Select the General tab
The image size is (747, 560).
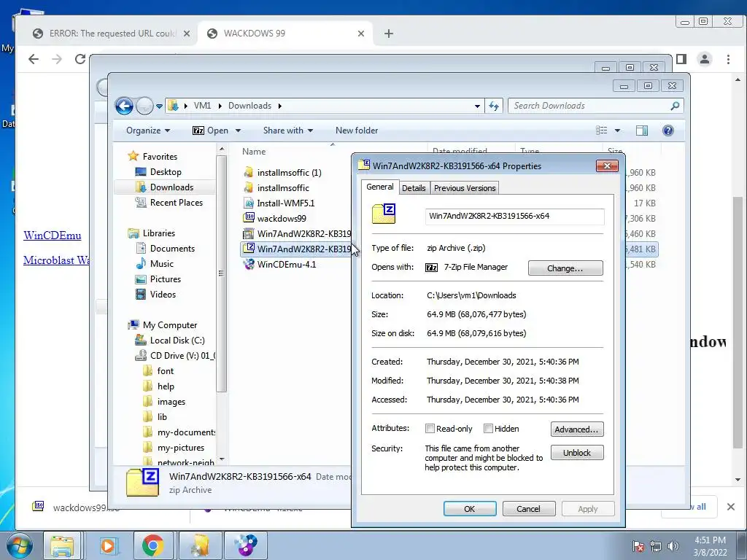(379, 187)
